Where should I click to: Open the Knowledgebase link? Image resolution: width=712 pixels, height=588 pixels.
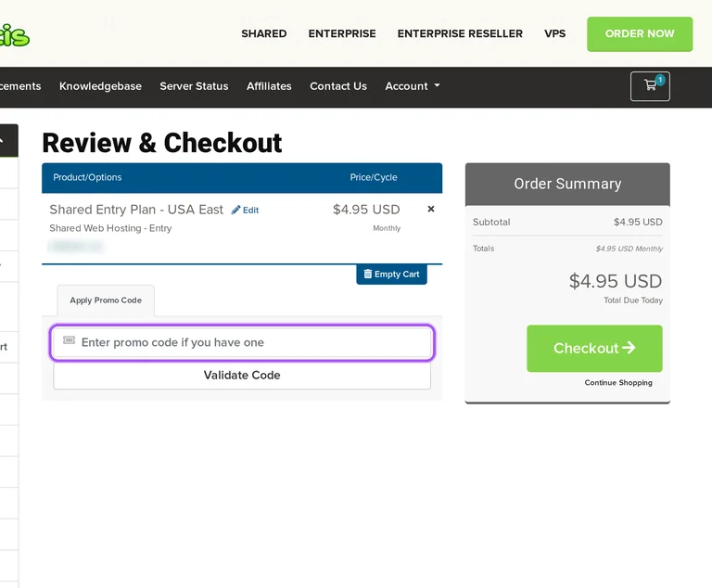coord(100,86)
